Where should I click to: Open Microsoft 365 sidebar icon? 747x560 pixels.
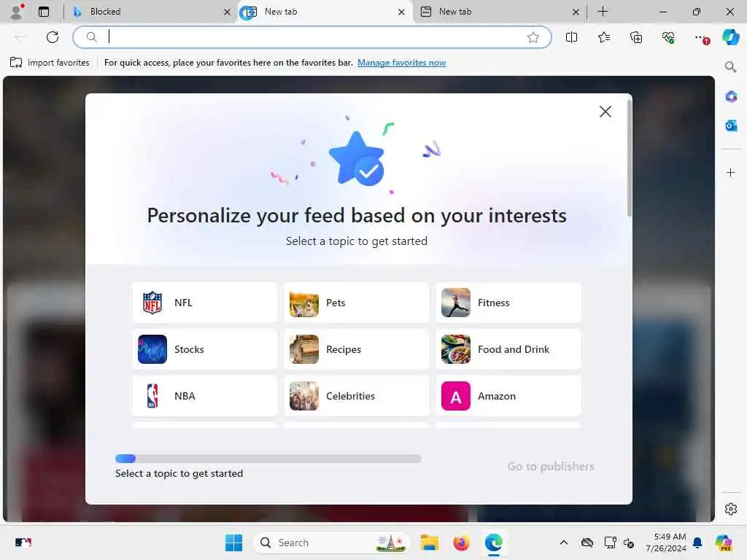pyautogui.click(x=731, y=96)
